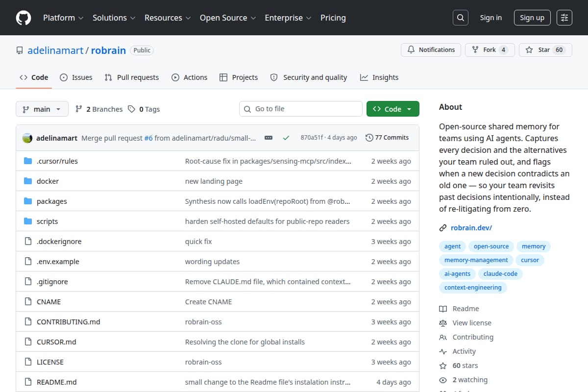Expand the Open Source menu
The image size is (588, 392).
pos(228,18)
